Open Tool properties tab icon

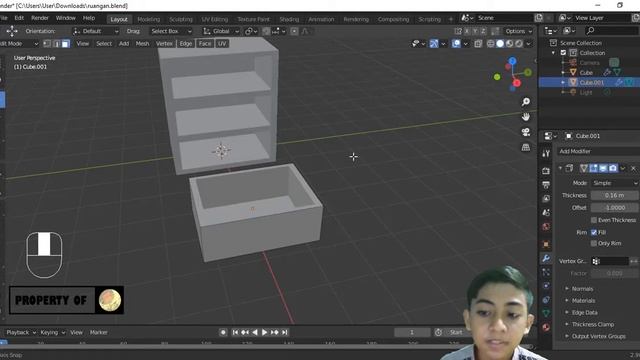pos(546,153)
